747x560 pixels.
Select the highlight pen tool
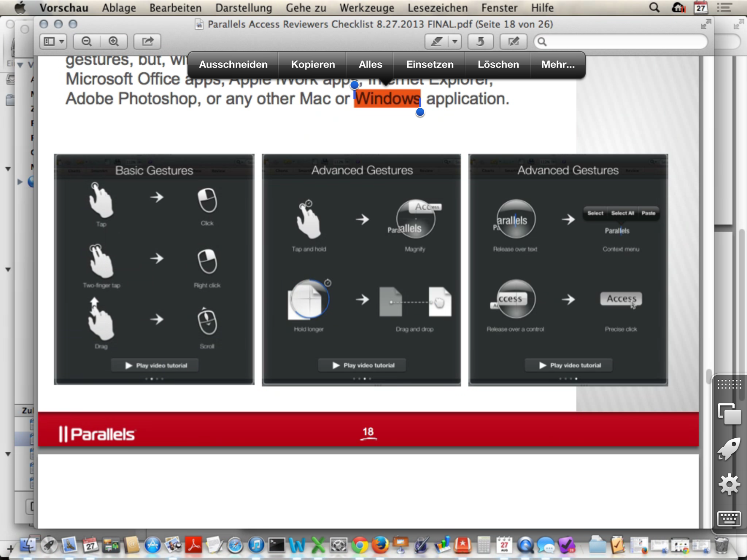[x=437, y=41]
